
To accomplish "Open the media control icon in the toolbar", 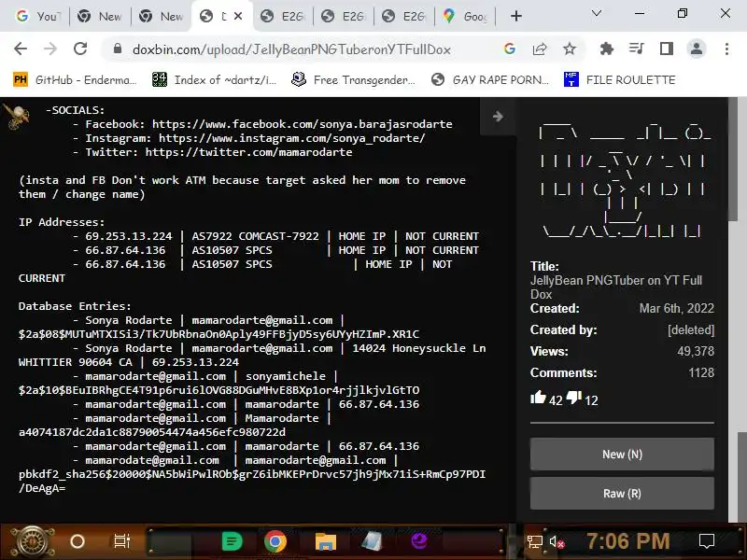I will tap(637, 49).
